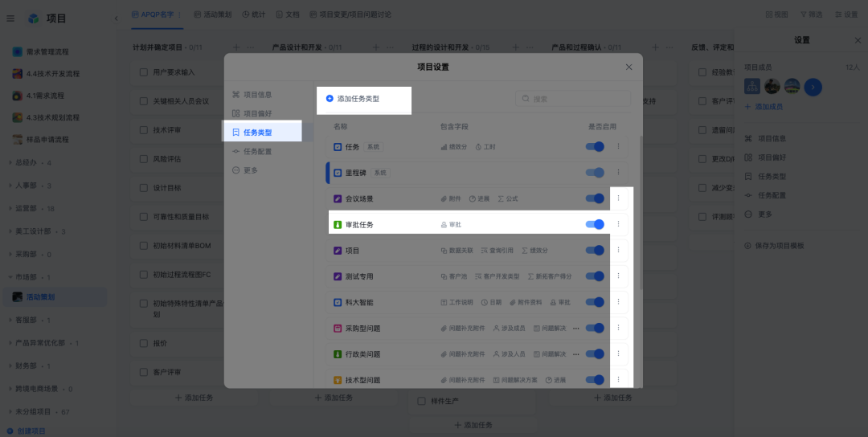The width and height of the screenshot is (868, 437).
Task: Expand the 运营部 group
Action: coord(10,209)
